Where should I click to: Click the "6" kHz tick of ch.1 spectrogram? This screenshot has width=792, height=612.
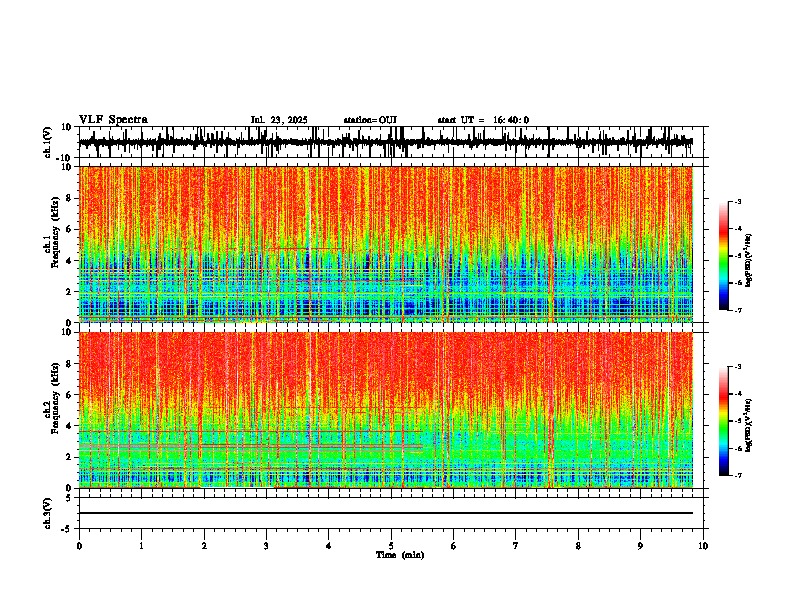pyautogui.click(x=69, y=230)
